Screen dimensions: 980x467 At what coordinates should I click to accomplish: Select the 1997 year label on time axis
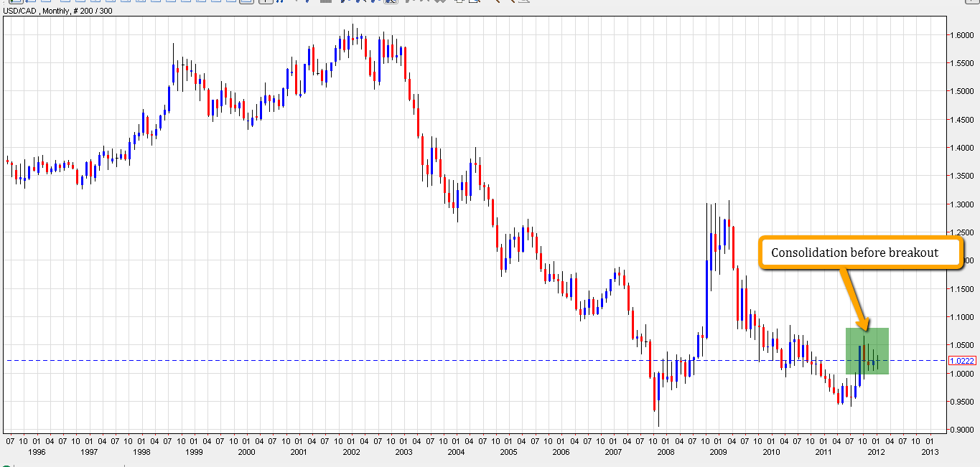[88, 453]
